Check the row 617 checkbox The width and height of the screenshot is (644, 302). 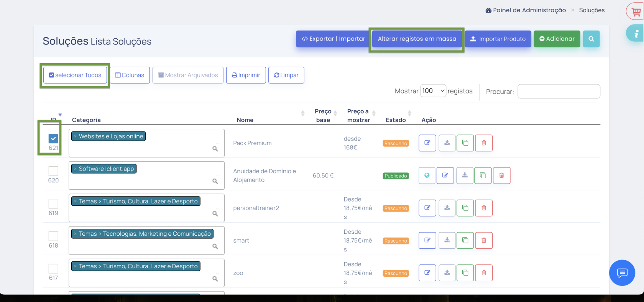[x=53, y=269]
